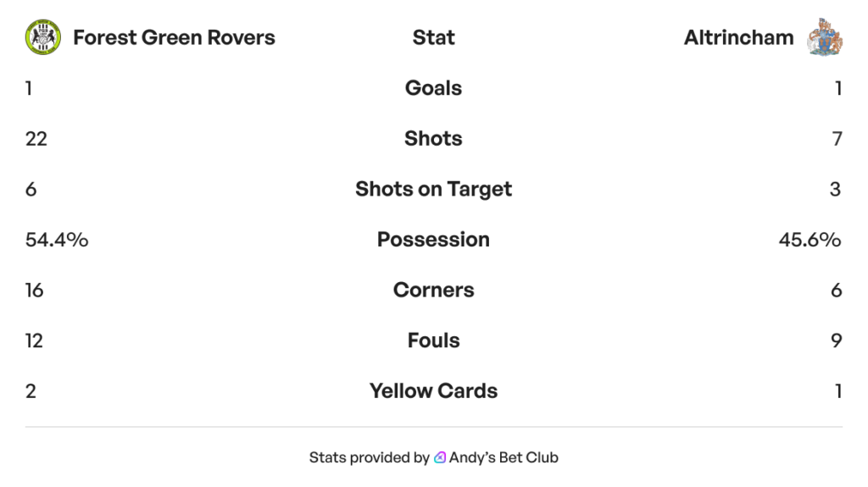The height and width of the screenshot is (487, 868).
Task: Open the Andy's Bet Club link
Action: tap(503, 457)
